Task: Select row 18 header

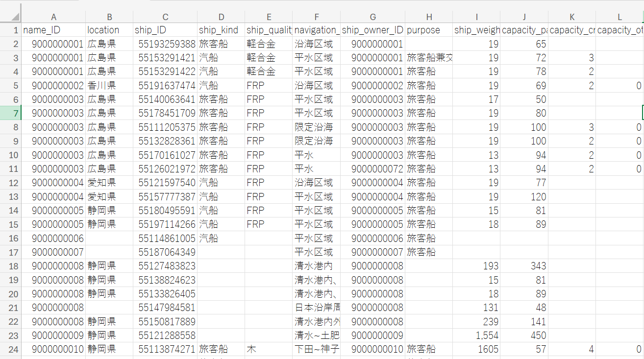Action: tap(11, 266)
